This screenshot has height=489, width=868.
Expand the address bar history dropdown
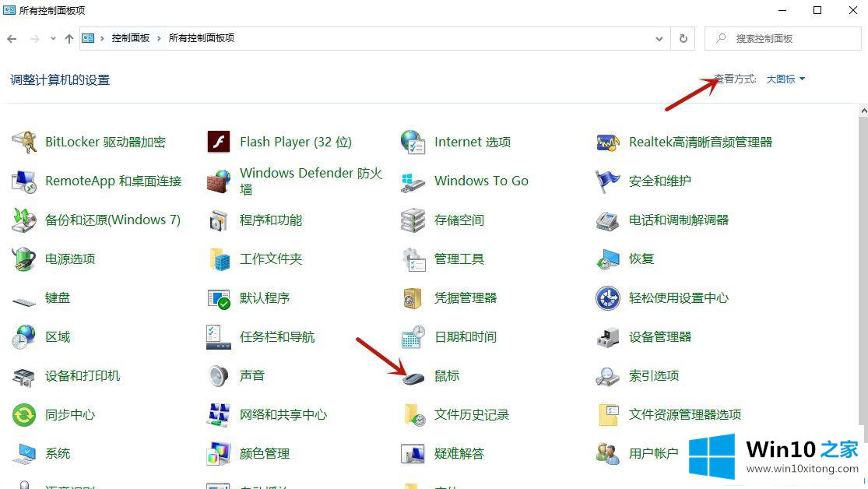click(x=659, y=39)
